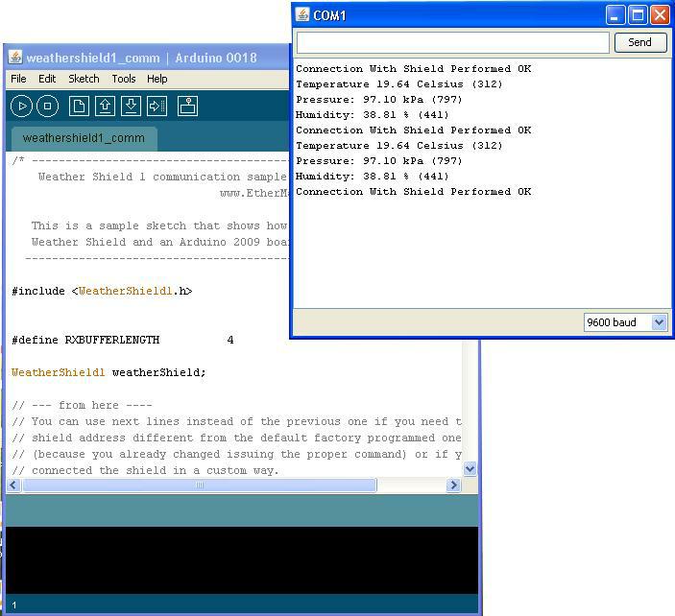Click the Verify/Compile play icon in Arduino toolbar

point(21,106)
